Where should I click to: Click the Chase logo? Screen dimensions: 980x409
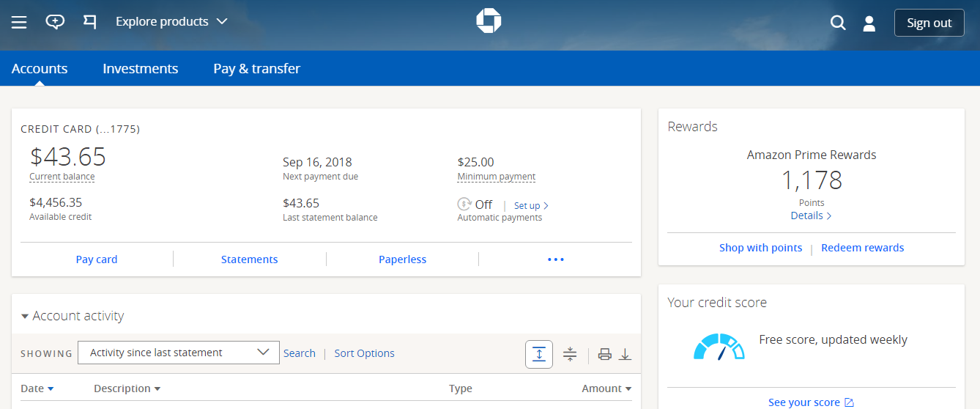click(489, 21)
